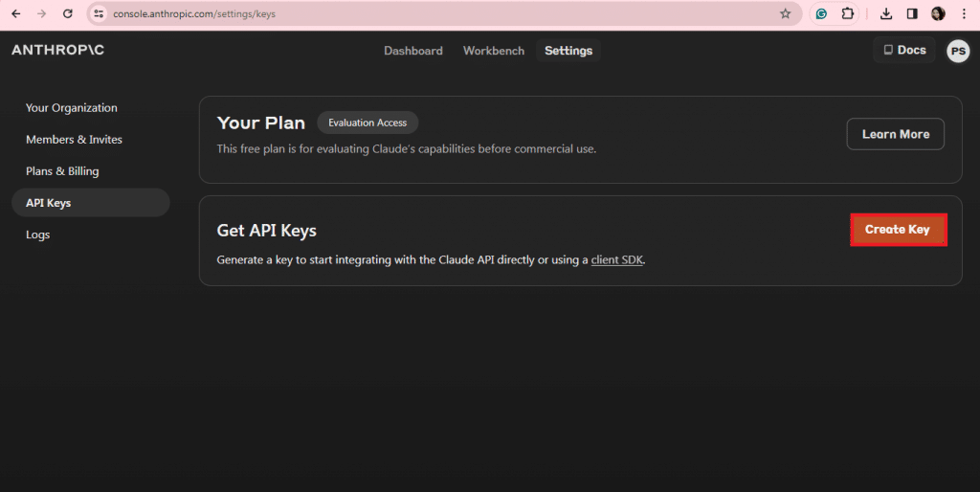Click the browser forward arrow
Viewport: 980px width, 492px height.
(x=42, y=13)
